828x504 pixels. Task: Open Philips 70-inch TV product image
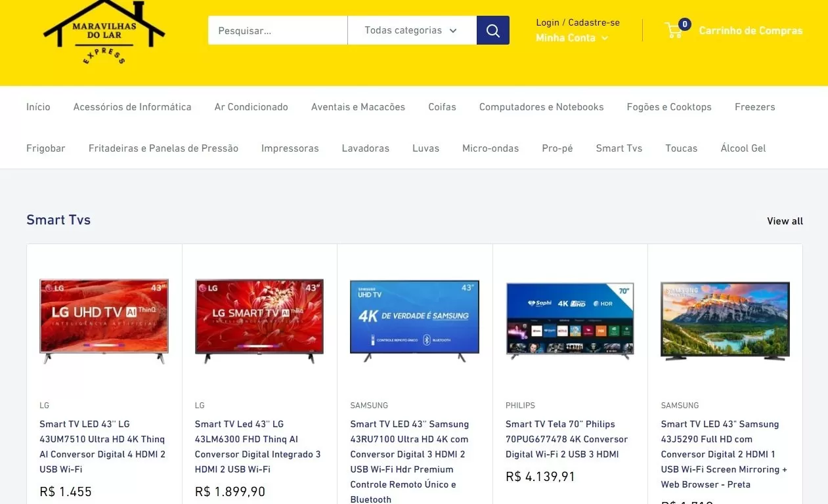click(x=570, y=321)
